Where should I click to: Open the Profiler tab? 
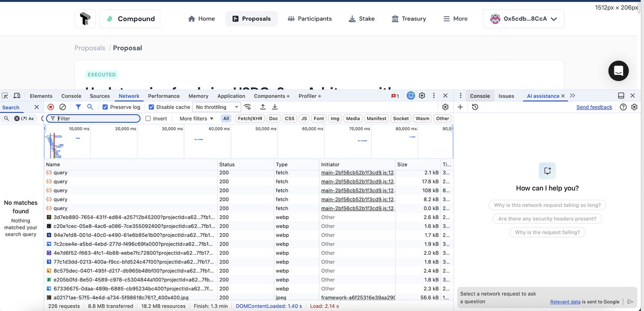tap(310, 96)
